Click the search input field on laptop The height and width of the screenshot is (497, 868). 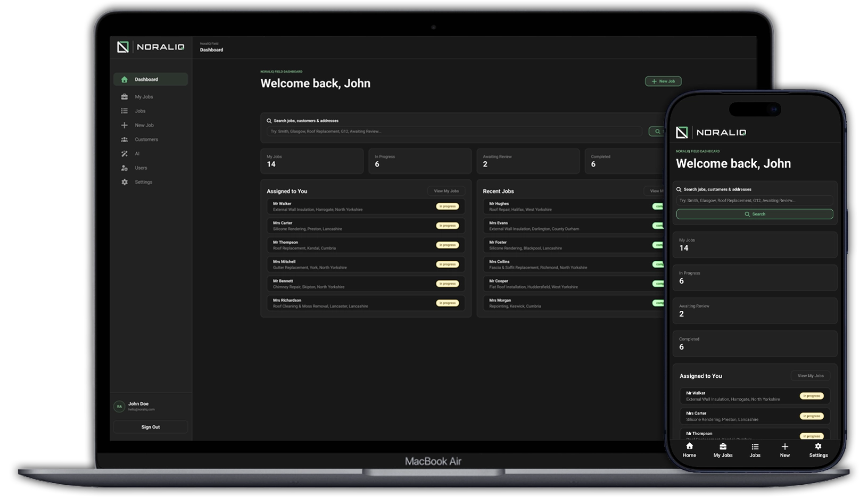click(x=455, y=131)
